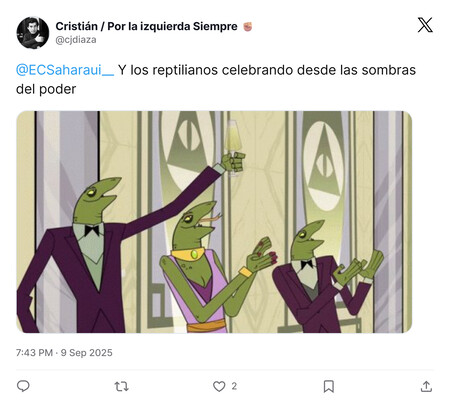Click the tweet text about reptilianos celebrando
Image resolution: width=450 pixels, height=410 pixels.
[x=216, y=79]
